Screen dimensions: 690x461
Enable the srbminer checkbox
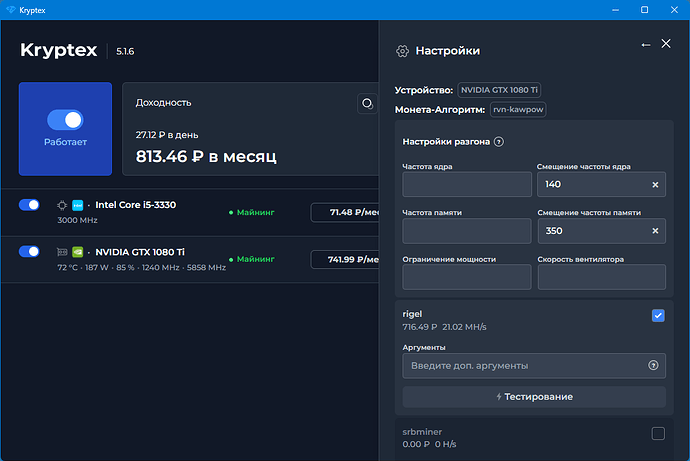pyautogui.click(x=657, y=433)
